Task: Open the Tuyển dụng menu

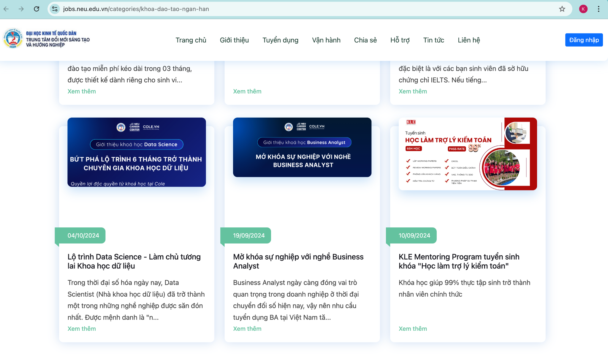Action: [x=280, y=40]
